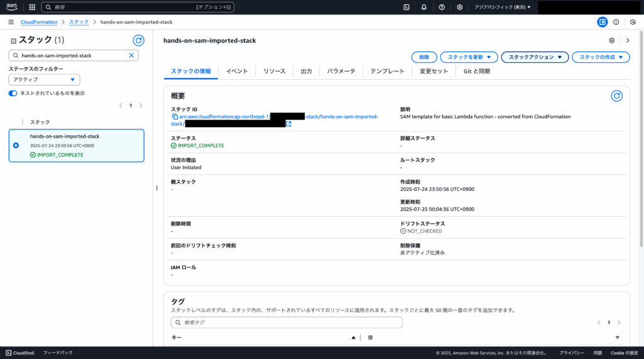Screen dimensions: 644x359
Task: Open the clock icon in the top-right header
Action: pyautogui.click(x=633, y=22)
